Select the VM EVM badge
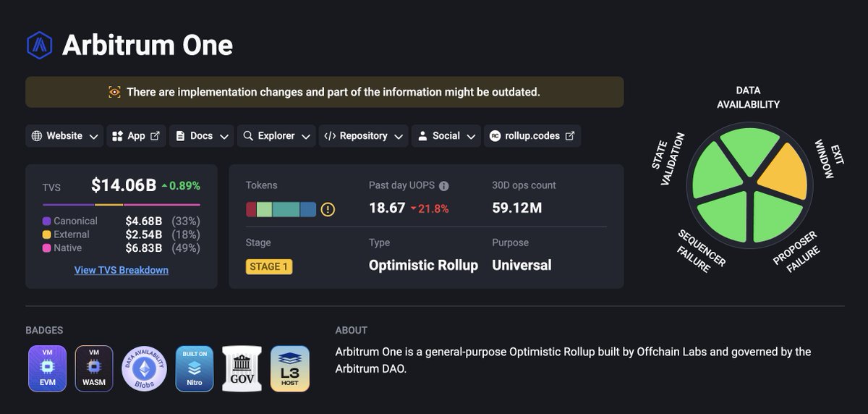 tap(47, 368)
